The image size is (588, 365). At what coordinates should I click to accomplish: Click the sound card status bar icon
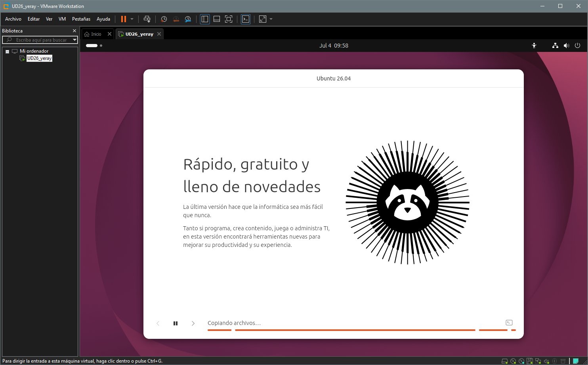point(546,361)
